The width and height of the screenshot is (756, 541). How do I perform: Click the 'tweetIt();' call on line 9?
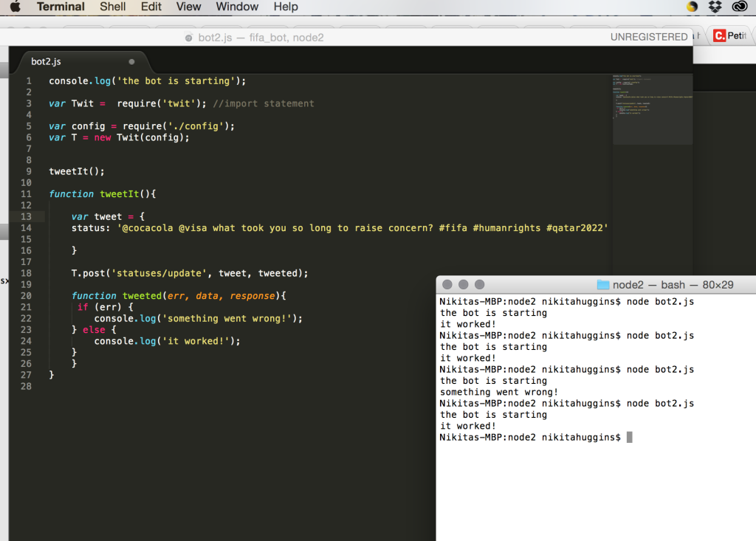click(77, 172)
